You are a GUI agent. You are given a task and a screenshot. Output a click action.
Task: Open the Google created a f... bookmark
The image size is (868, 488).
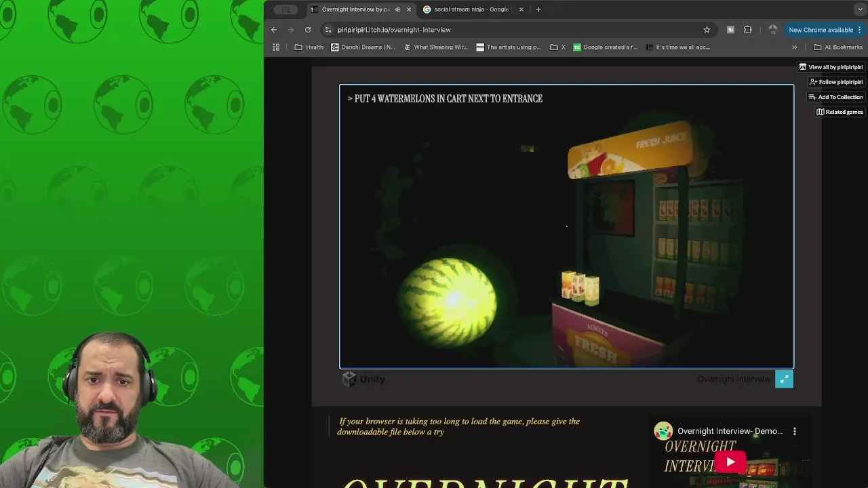click(606, 47)
